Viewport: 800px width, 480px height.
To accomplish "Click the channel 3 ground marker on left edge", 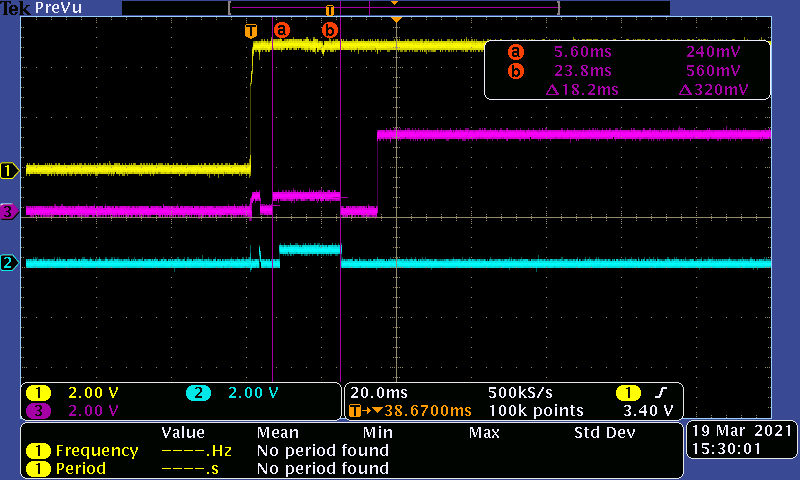I will 9,211.
